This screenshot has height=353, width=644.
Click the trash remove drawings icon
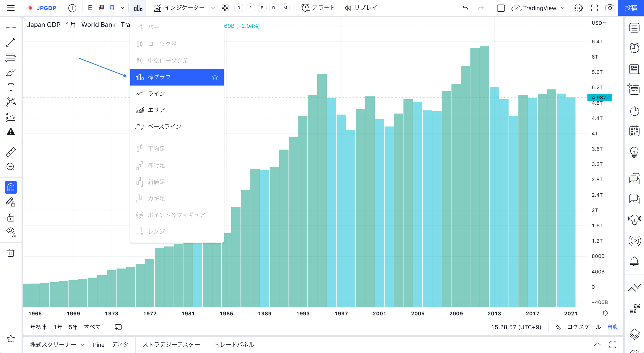point(11,253)
